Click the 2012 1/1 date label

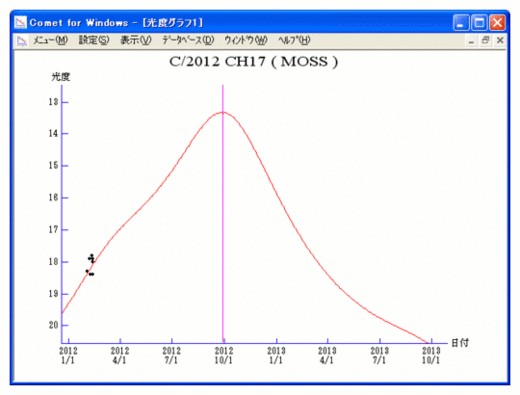(x=68, y=355)
